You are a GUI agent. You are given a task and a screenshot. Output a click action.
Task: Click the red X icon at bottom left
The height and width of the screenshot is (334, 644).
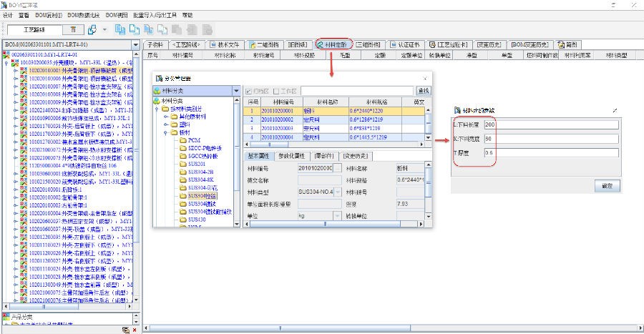[x=134, y=330]
